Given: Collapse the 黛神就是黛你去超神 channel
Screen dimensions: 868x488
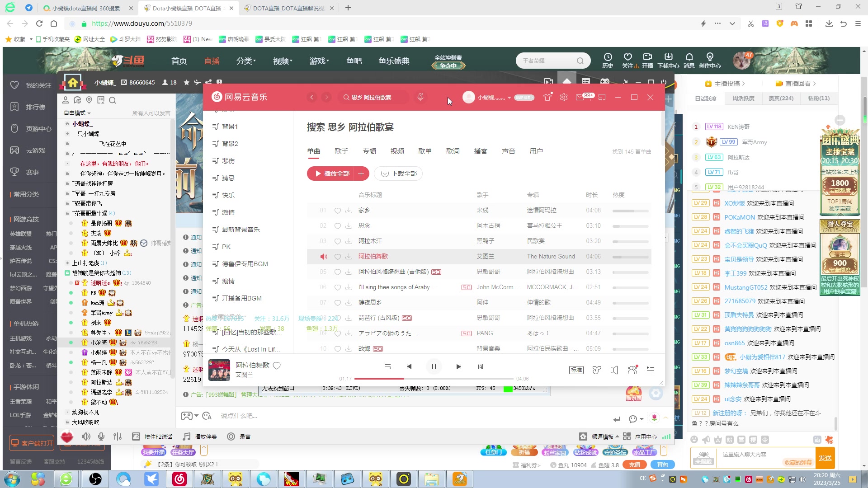Looking at the screenshot, I should [67, 273].
